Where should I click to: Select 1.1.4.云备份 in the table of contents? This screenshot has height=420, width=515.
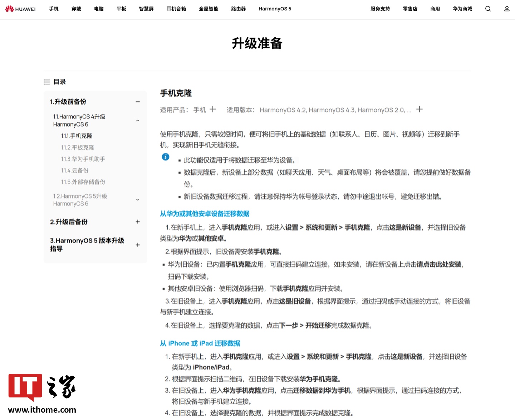point(75,170)
